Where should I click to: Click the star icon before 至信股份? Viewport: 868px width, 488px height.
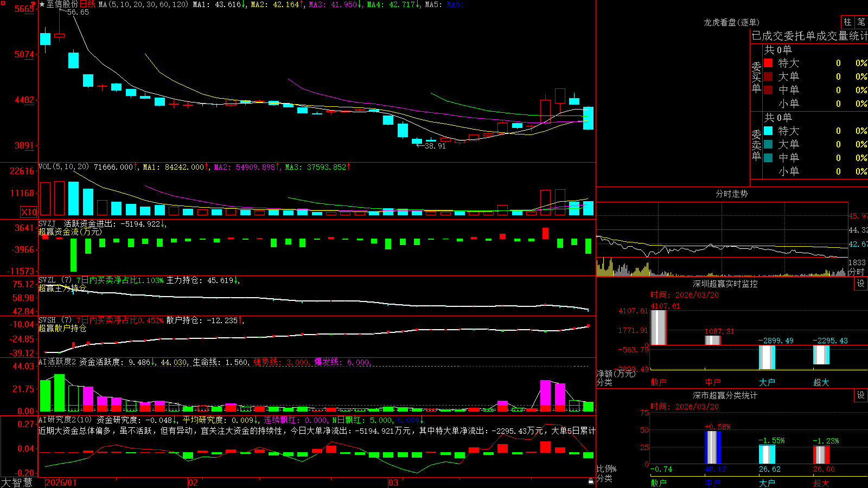(42, 4)
